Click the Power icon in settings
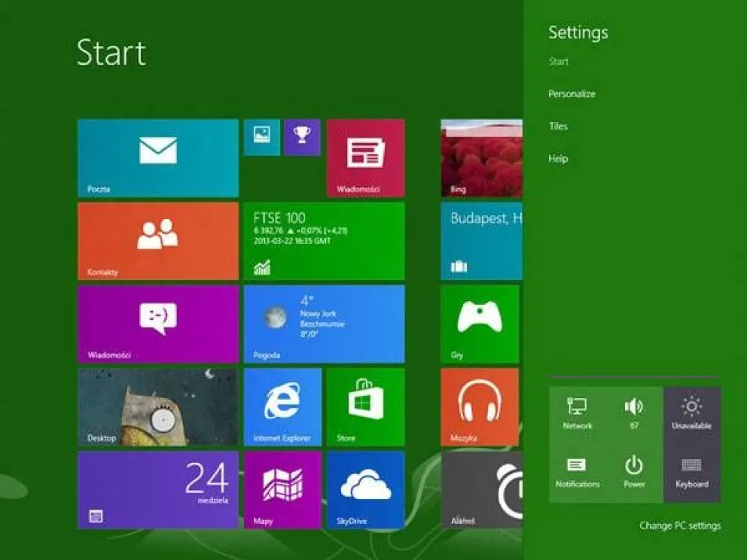Viewport: 747px width, 560px height. [x=635, y=470]
